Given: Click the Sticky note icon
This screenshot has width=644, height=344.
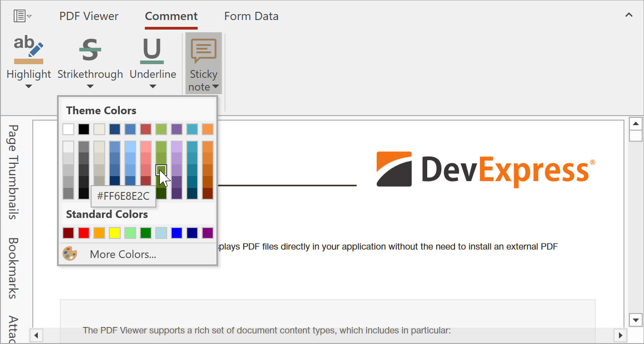Looking at the screenshot, I should [203, 51].
